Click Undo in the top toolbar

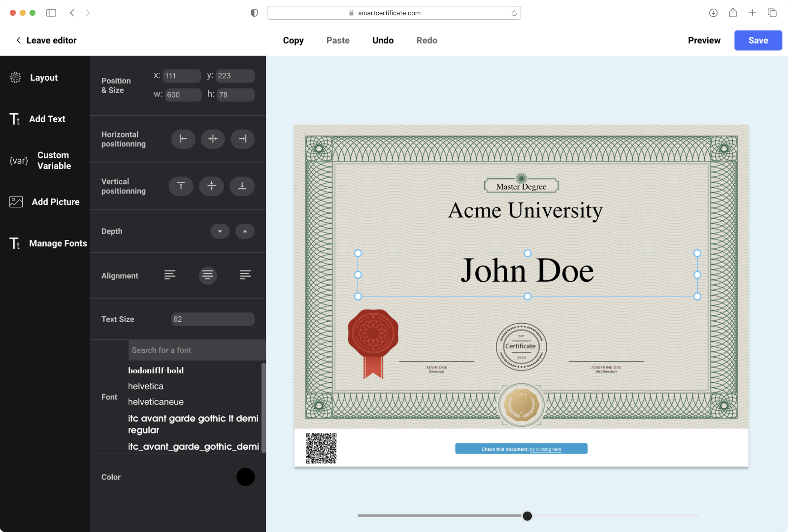383,40
